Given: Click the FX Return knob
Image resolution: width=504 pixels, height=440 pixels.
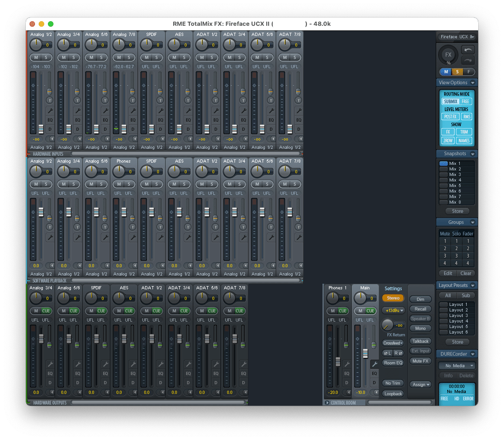Looking at the screenshot, I should (x=387, y=325).
